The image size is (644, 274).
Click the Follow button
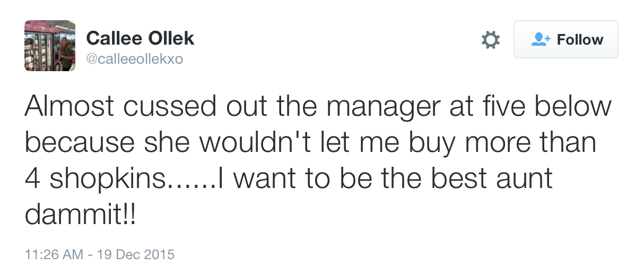[565, 39]
